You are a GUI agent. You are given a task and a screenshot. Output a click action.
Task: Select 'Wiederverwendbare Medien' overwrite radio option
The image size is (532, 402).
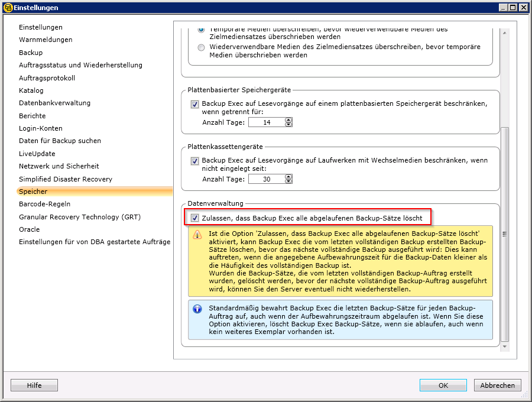tap(202, 47)
